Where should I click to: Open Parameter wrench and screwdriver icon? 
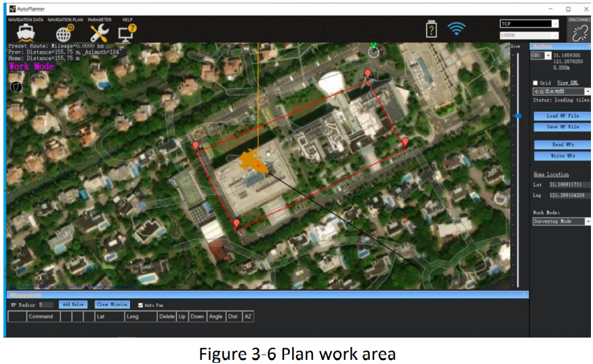tap(99, 33)
